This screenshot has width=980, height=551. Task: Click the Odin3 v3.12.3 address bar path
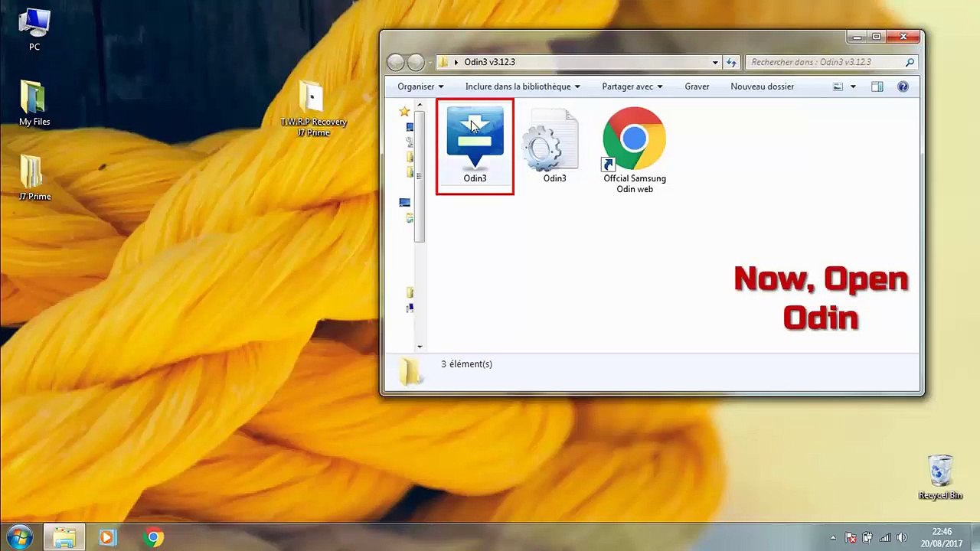tap(489, 62)
